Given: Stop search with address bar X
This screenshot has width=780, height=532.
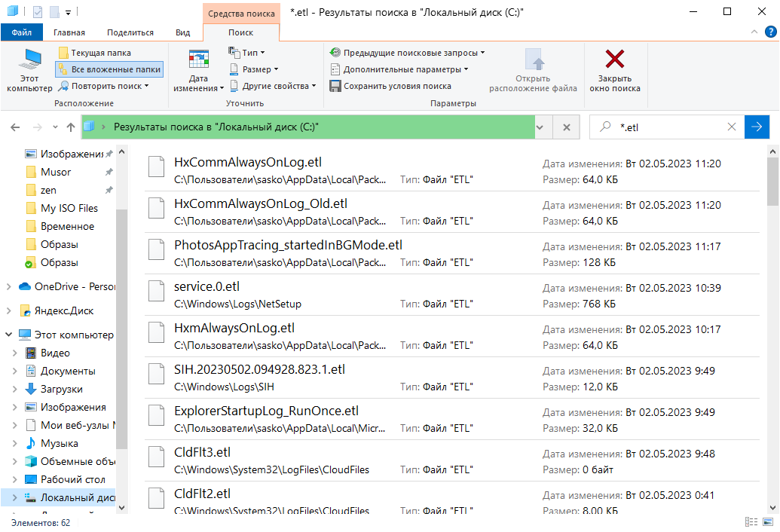Looking at the screenshot, I should (566, 127).
